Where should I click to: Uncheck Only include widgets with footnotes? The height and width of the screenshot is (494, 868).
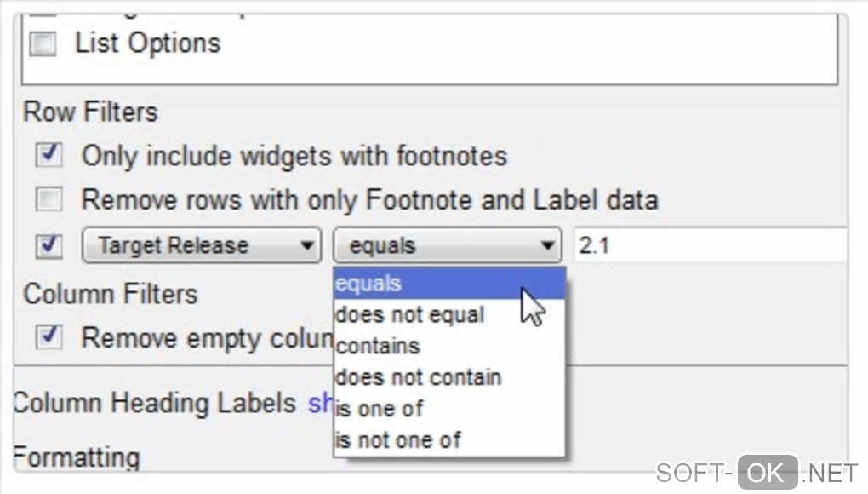coord(49,155)
